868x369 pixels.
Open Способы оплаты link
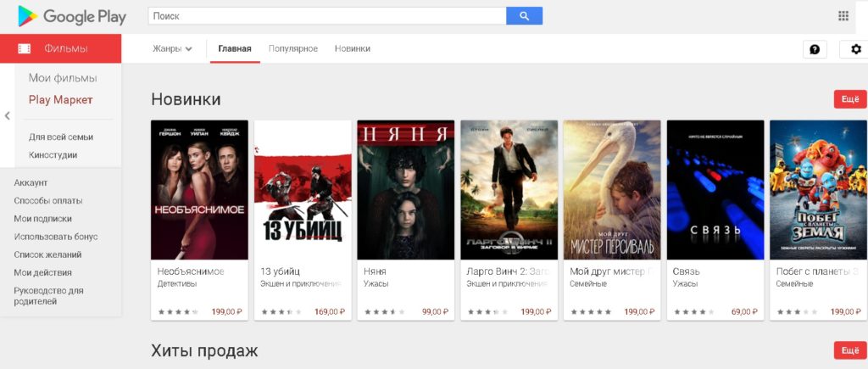pos(48,201)
